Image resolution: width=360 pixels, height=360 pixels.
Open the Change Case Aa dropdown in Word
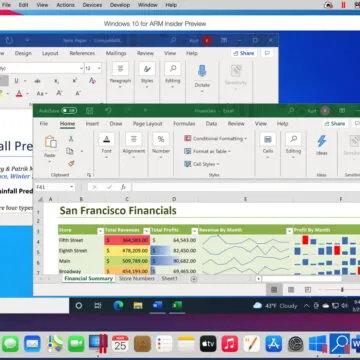[42, 94]
